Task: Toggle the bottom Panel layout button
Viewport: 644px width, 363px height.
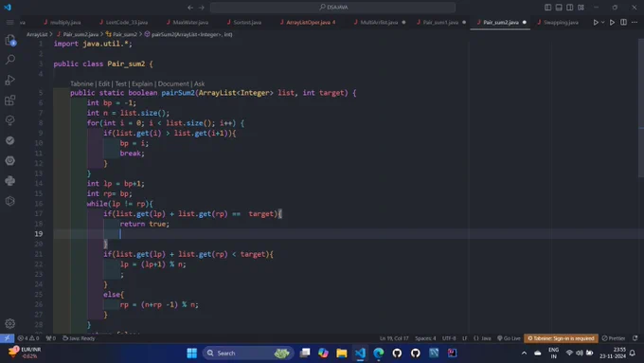Action: [x=559, y=8]
